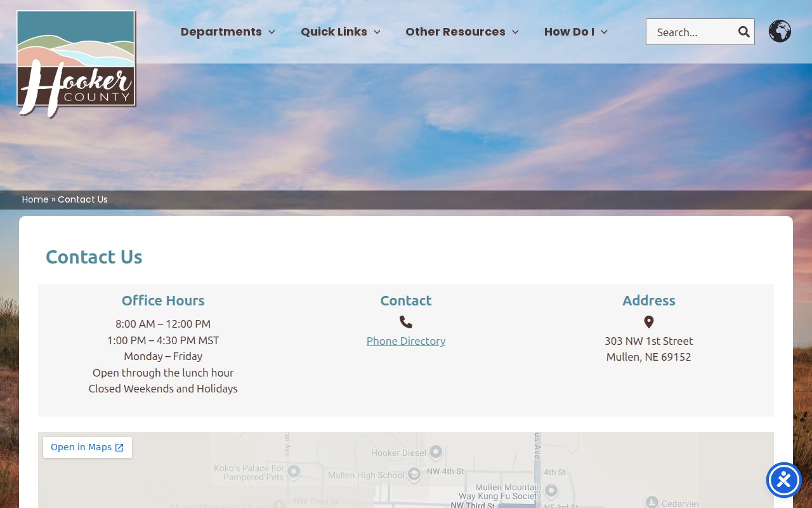Image resolution: width=812 pixels, height=508 pixels.
Task: Select the Mullen High School map marker
Action: (x=414, y=474)
